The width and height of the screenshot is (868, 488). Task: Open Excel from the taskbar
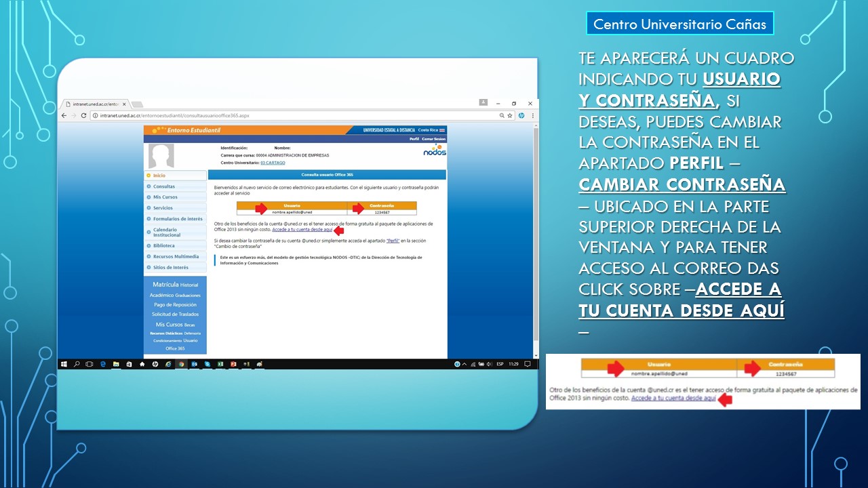tap(220, 364)
